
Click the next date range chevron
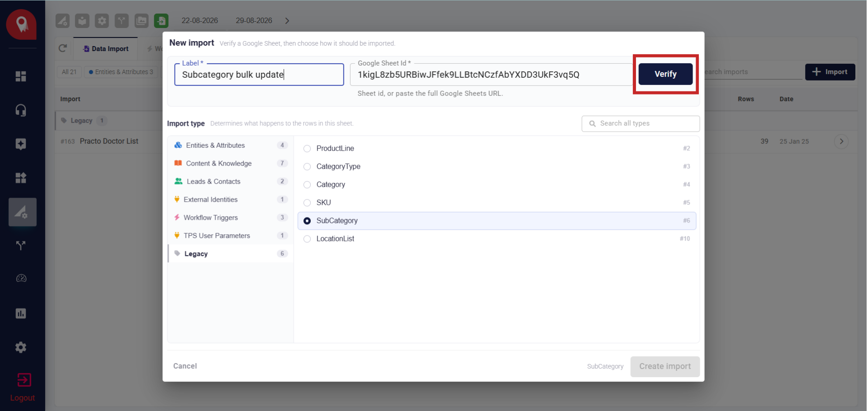point(287,21)
